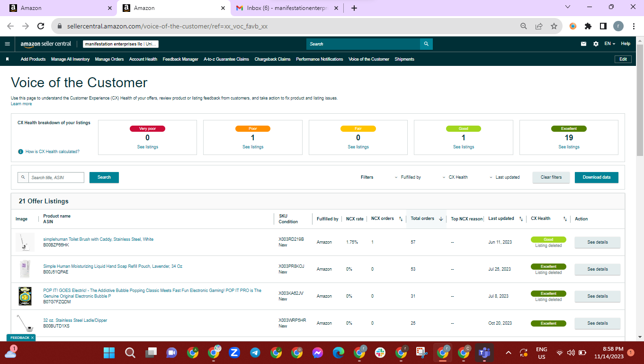The image size is (644, 364).
Task: Open Windows taskbar Search
Action: click(x=130, y=353)
